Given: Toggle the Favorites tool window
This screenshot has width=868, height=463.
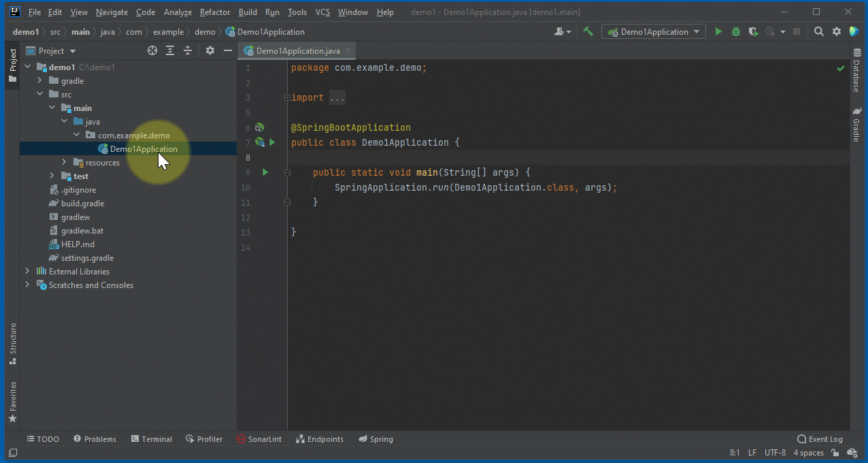Looking at the screenshot, I should click(12, 395).
